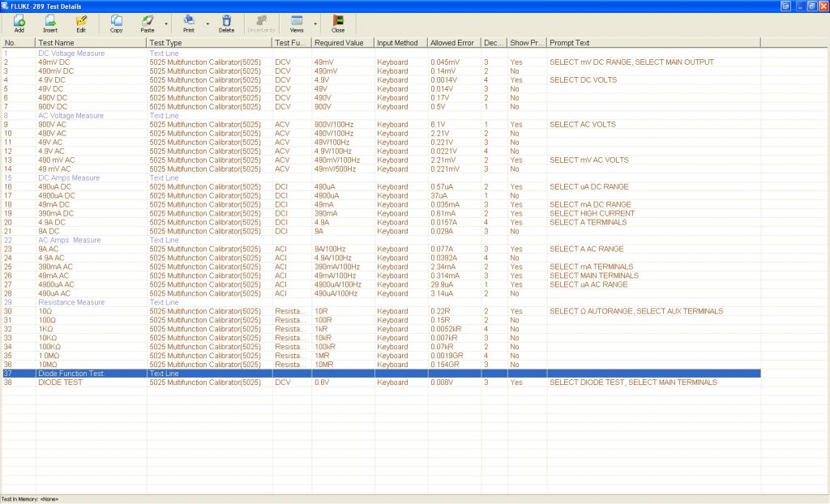
Task: Select the 49mV DC test row
Action: point(56,62)
